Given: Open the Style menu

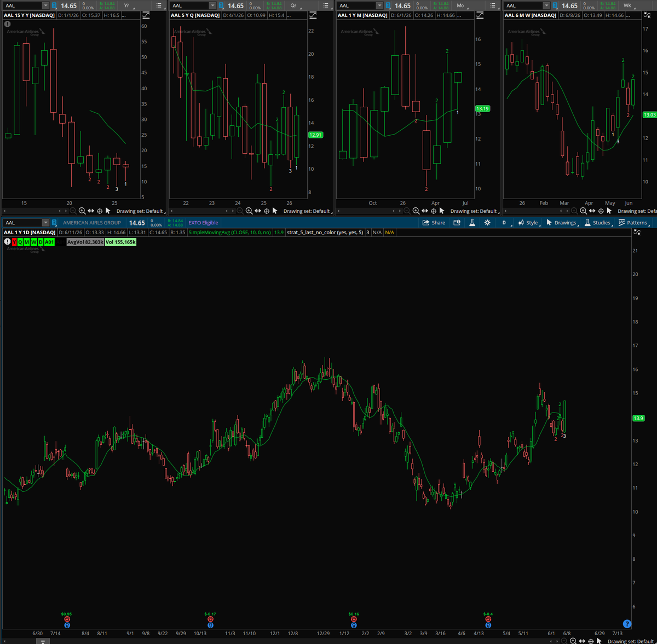Looking at the screenshot, I should coord(529,223).
